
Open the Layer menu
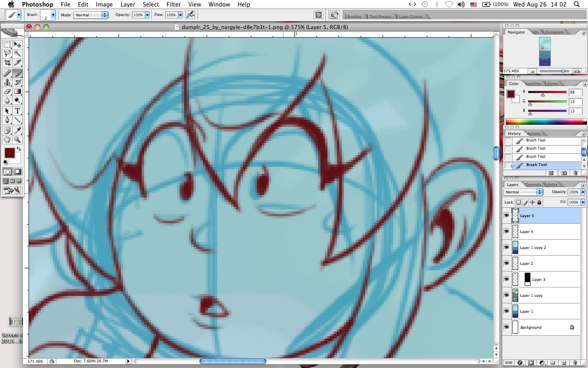click(x=128, y=4)
